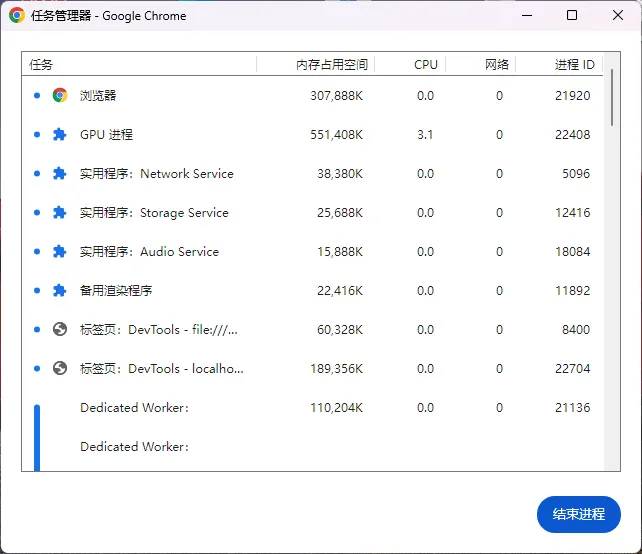Click memory value 189,356K
The image size is (642, 554).
coord(336,369)
